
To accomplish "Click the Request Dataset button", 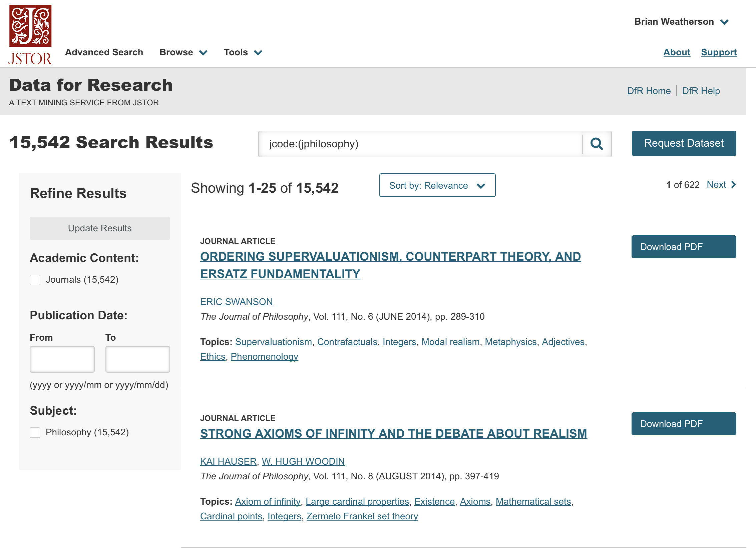I will tap(684, 143).
